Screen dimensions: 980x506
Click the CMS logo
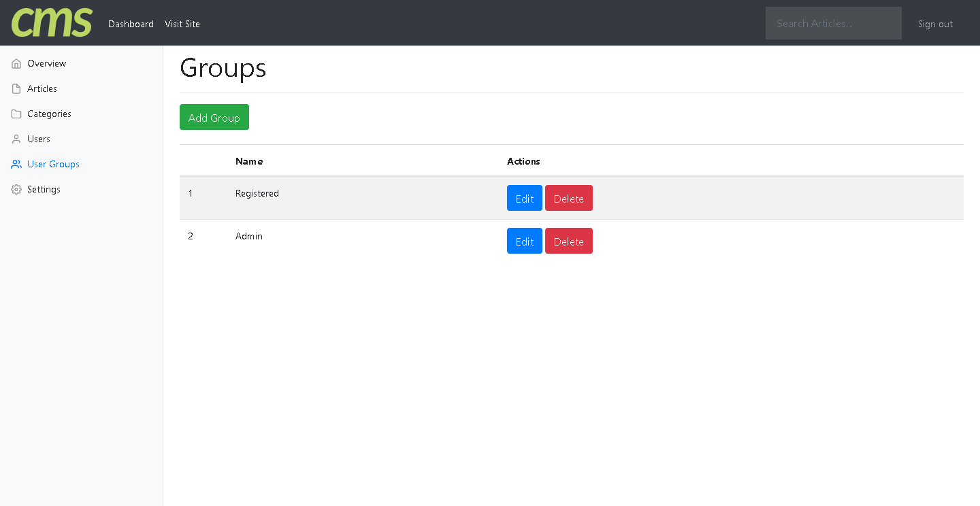pyautogui.click(x=52, y=22)
